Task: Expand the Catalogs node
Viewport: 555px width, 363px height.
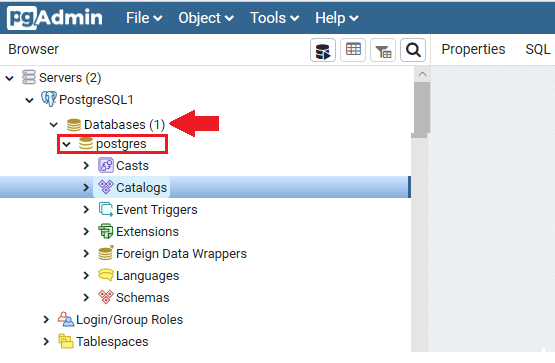Action: coord(86,187)
